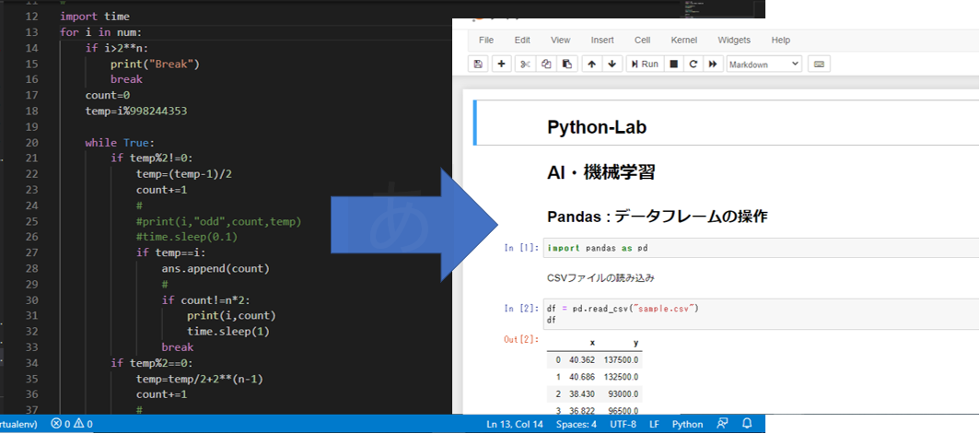
Task: Click the x column header in dataframe
Action: (592, 344)
